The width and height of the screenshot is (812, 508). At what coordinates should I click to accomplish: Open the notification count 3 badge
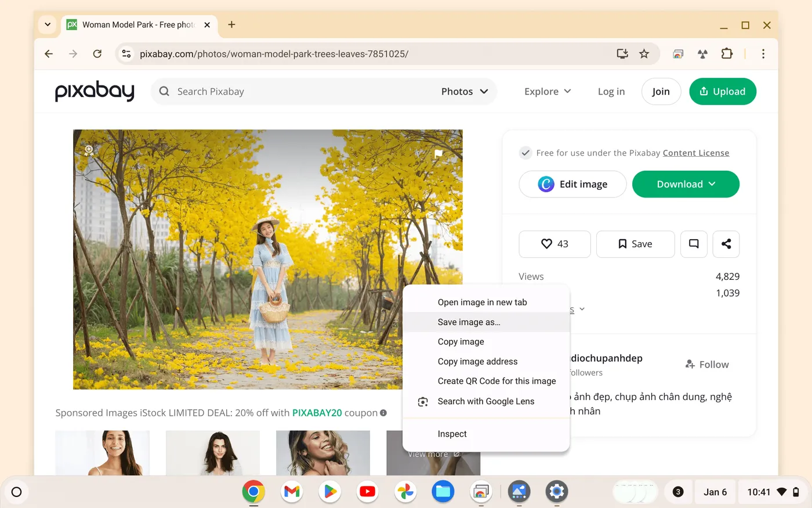pyautogui.click(x=677, y=492)
